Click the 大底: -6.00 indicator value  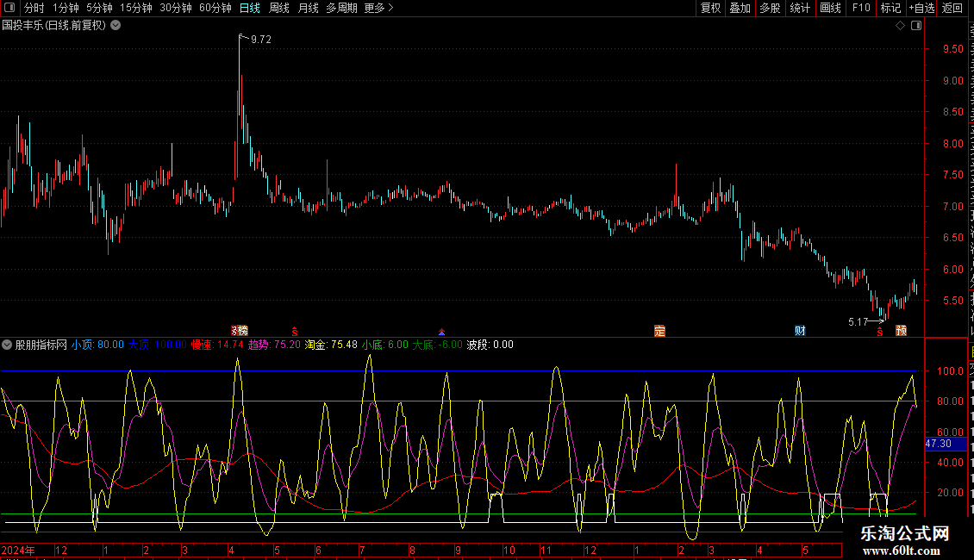pyautogui.click(x=437, y=345)
